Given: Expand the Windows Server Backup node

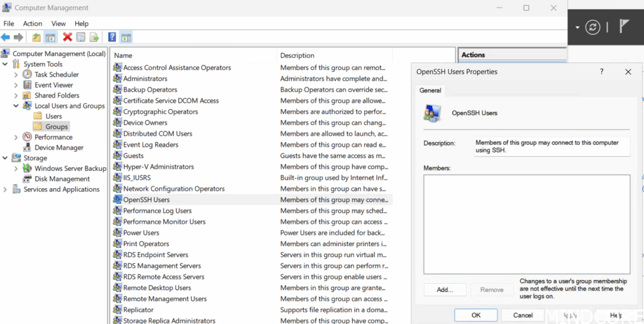Looking at the screenshot, I should click(16, 169).
